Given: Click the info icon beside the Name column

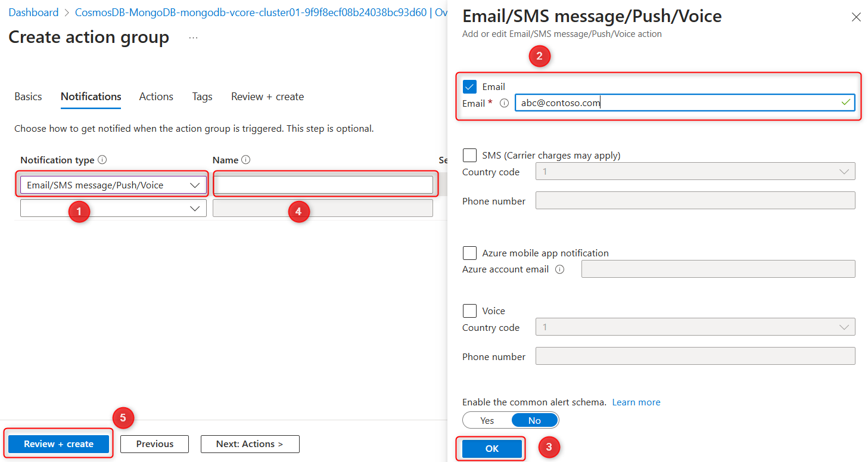Looking at the screenshot, I should [x=246, y=159].
